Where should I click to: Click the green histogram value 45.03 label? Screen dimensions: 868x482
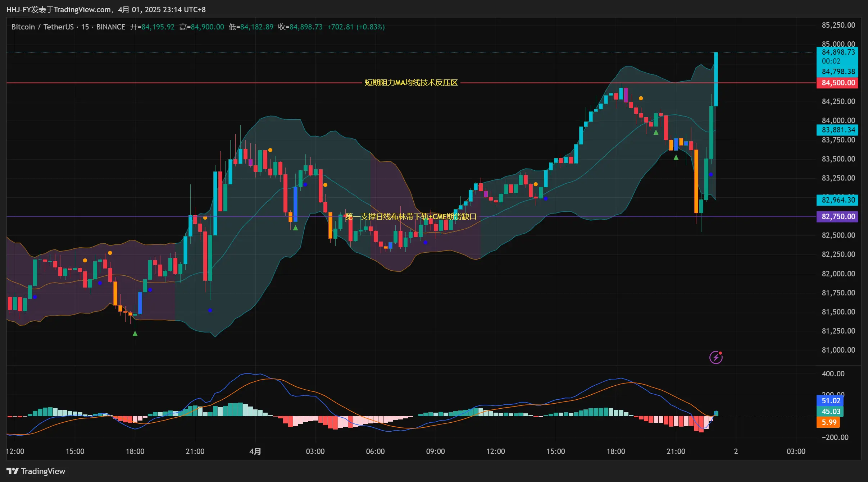pos(830,412)
